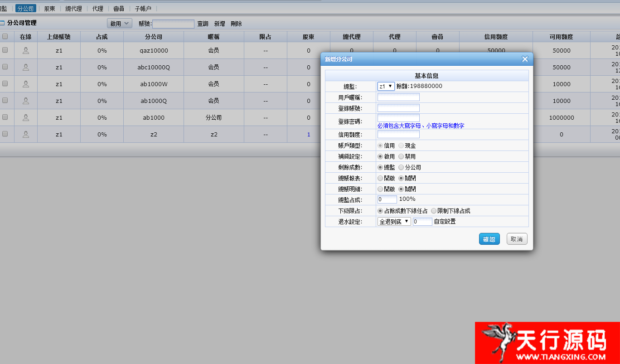Image resolution: width=620 pixels, height=364 pixels.
Task: Select 禁用 for 補貨設定
Action: (401, 156)
